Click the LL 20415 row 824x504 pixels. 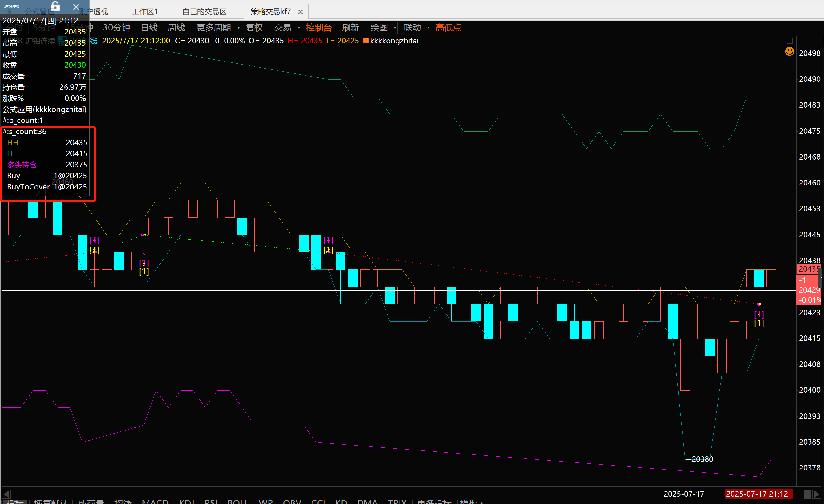pyautogui.click(x=47, y=153)
